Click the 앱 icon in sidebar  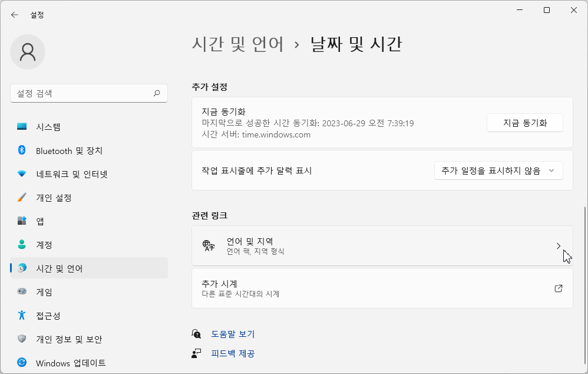(x=22, y=221)
